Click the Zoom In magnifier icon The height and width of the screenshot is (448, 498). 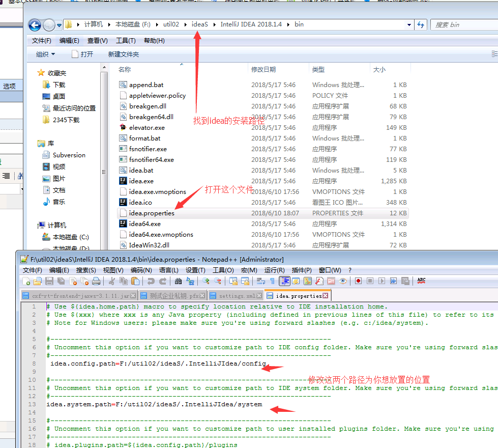206,281
